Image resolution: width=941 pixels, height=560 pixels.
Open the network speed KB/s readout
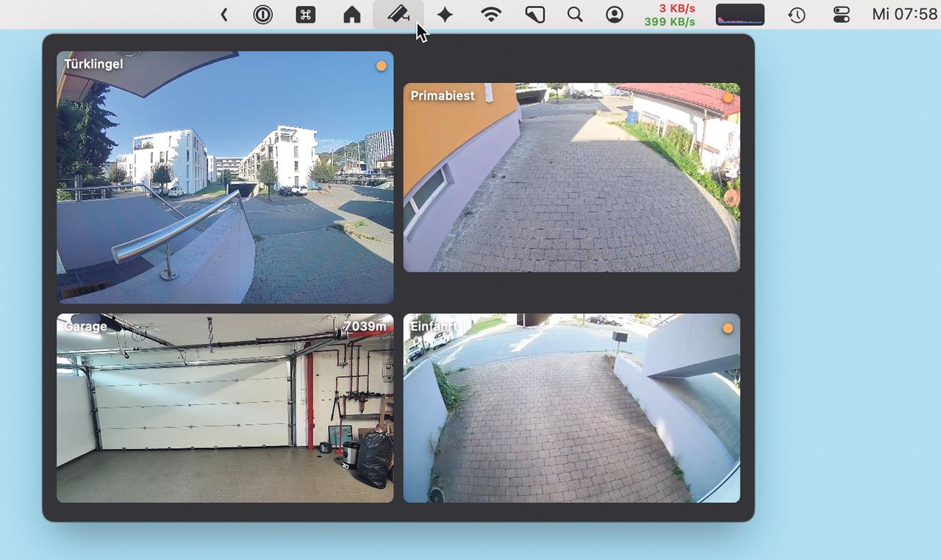[x=670, y=15]
